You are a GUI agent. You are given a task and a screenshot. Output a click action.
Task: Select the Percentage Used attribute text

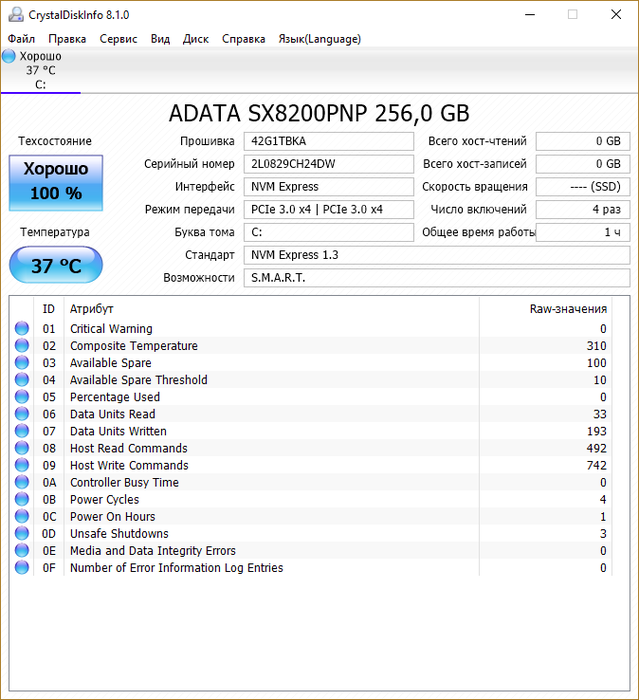(115, 397)
